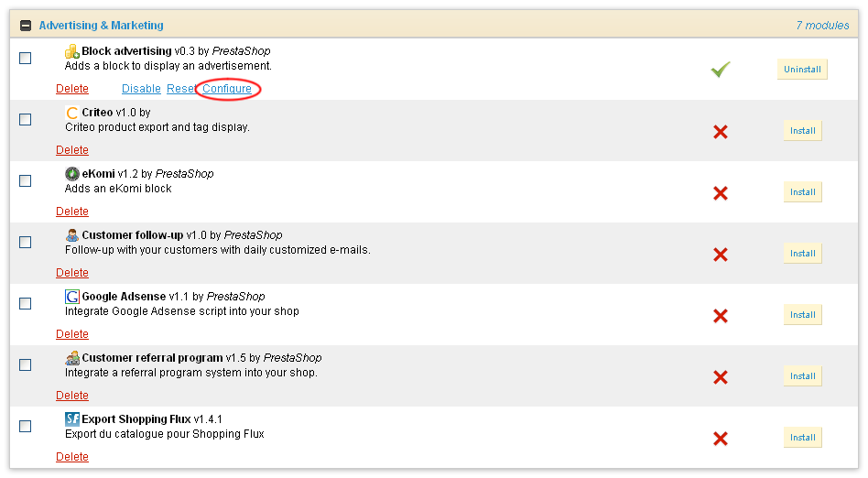Click the Google Adsense module icon
This screenshot has width=868, height=478.
(x=72, y=297)
